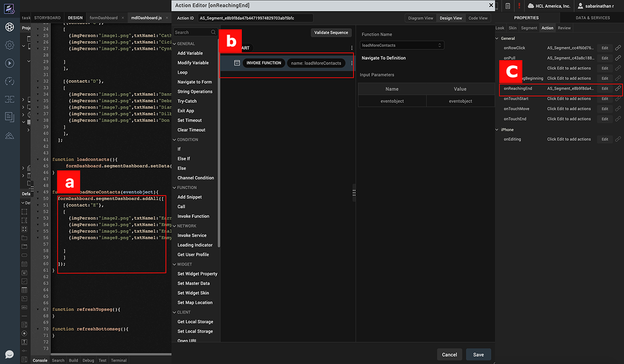Select Design View mode
The image size is (624, 364).
pos(450,18)
